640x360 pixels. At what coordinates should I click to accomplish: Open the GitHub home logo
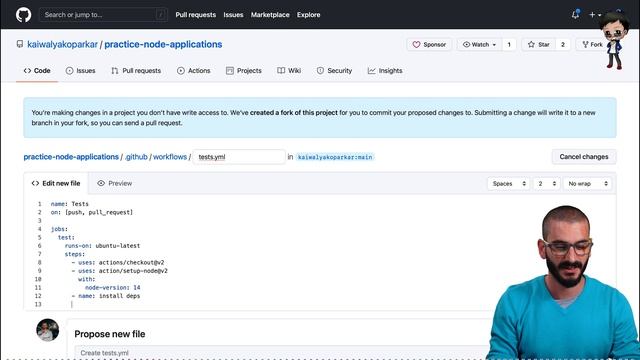tap(23, 15)
